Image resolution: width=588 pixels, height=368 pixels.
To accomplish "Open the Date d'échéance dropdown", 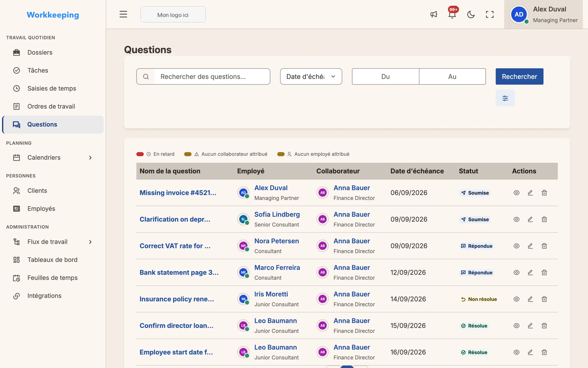I will pos(311,76).
